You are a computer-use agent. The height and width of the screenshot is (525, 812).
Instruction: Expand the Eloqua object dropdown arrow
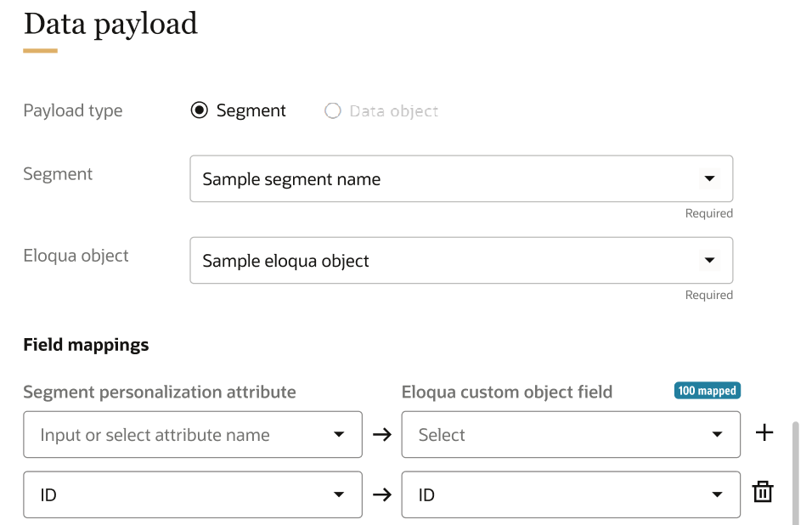[708, 261]
